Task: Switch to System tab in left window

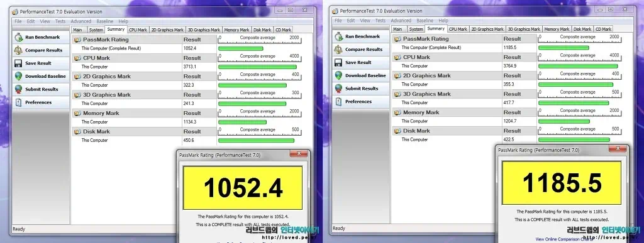Action: pyautogui.click(x=96, y=30)
